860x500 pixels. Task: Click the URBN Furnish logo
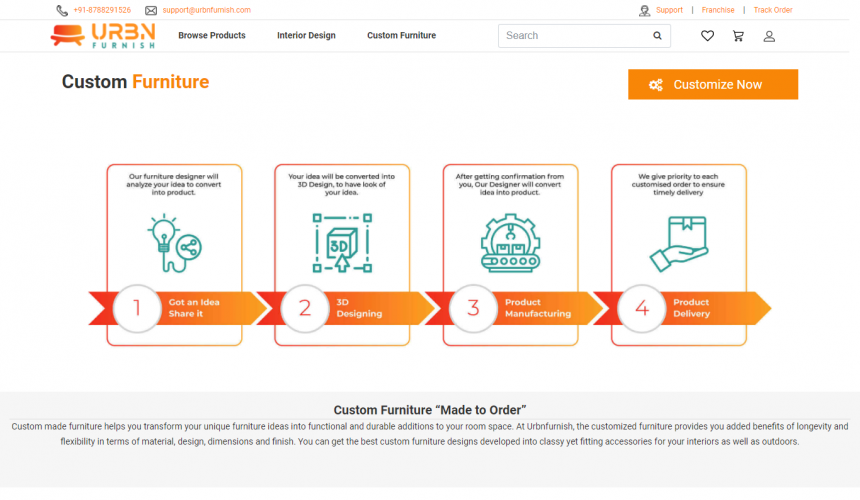[103, 36]
